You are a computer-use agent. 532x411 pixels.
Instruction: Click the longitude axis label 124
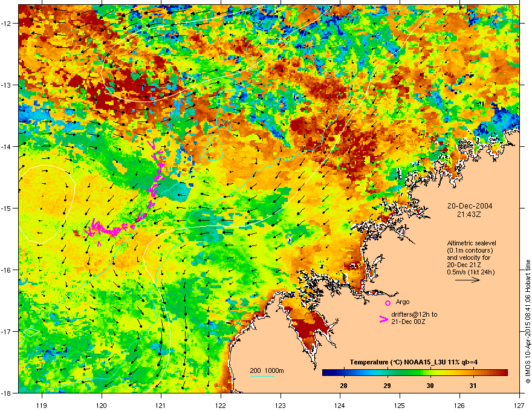point(340,405)
